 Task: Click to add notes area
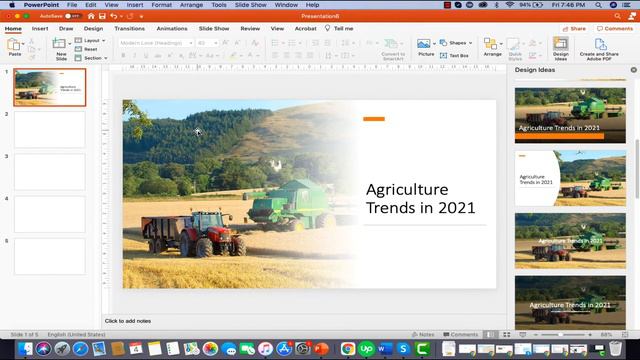pyautogui.click(x=128, y=321)
